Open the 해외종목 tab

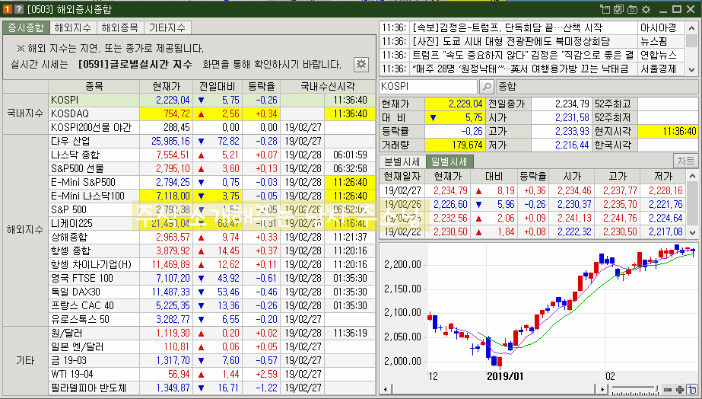(120, 28)
